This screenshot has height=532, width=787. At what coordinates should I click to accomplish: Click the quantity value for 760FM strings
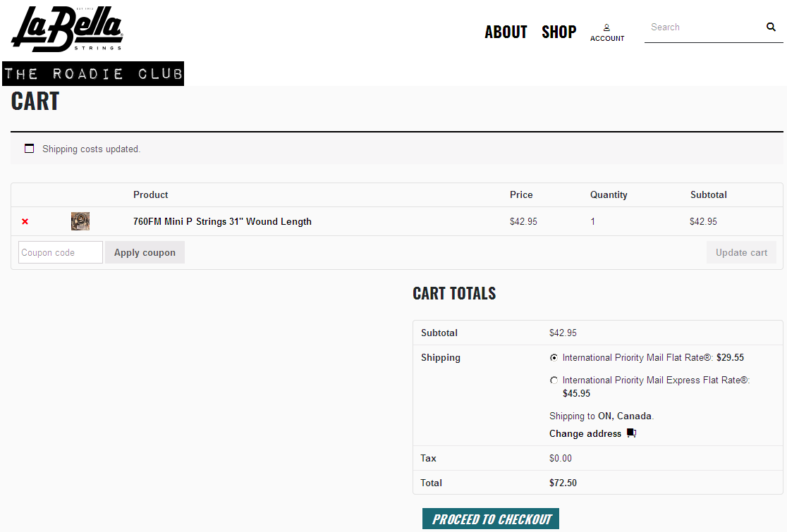(593, 221)
